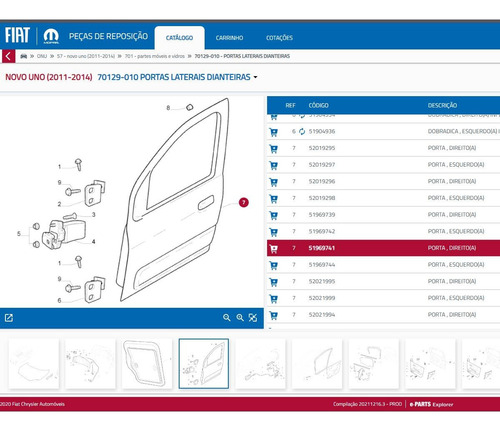This screenshot has height=431, width=500.
Task: Click '701 - partes móveis e vidros' breadcrumb
Action: pos(155,56)
